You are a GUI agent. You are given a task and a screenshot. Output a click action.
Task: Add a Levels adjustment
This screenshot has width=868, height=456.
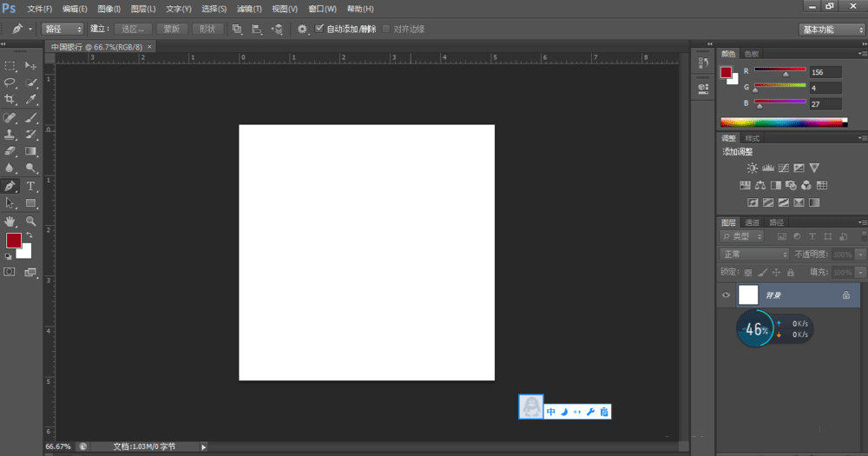(x=768, y=168)
